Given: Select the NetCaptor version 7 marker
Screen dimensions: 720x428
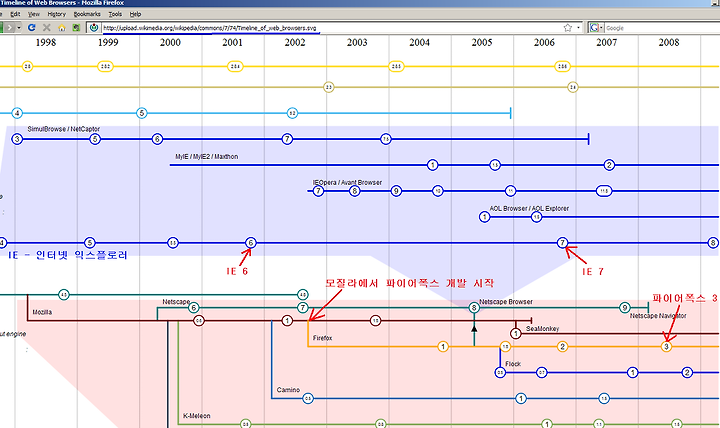Looking at the screenshot, I should click(287, 139).
